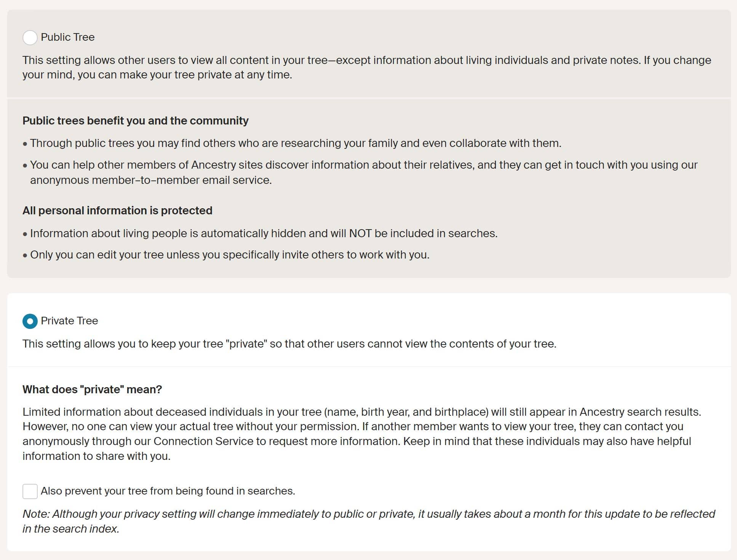
Task: Select the Private Tree radio button
Action: [x=30, y=321]
